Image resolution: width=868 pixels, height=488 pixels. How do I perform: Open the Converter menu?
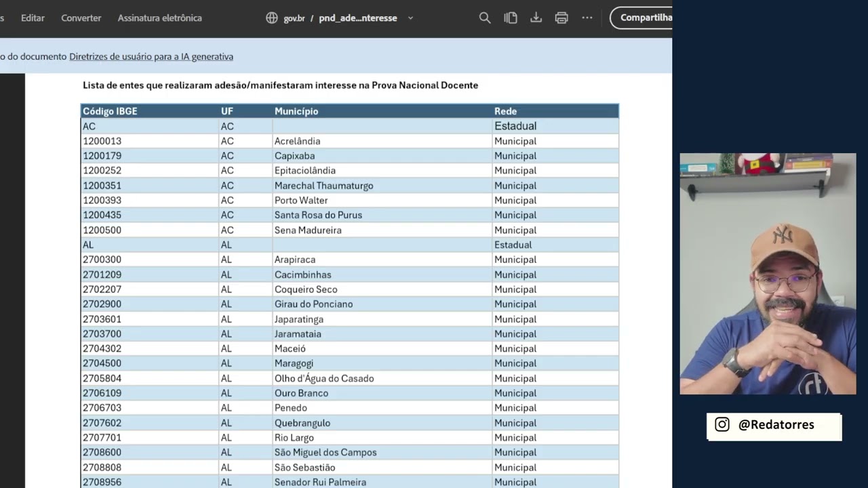81,18
